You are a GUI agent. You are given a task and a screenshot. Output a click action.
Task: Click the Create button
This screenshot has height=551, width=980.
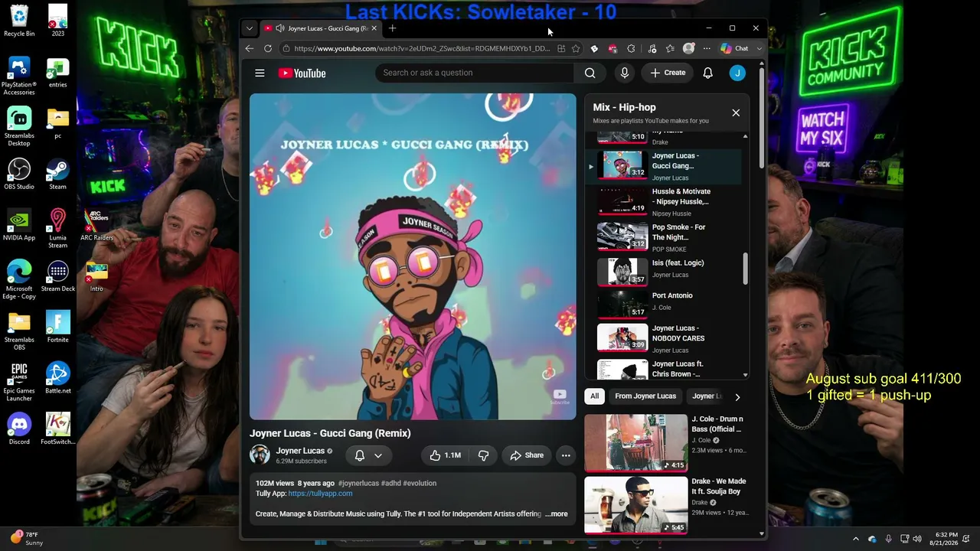pyautogui.click(x=668, y=73)
